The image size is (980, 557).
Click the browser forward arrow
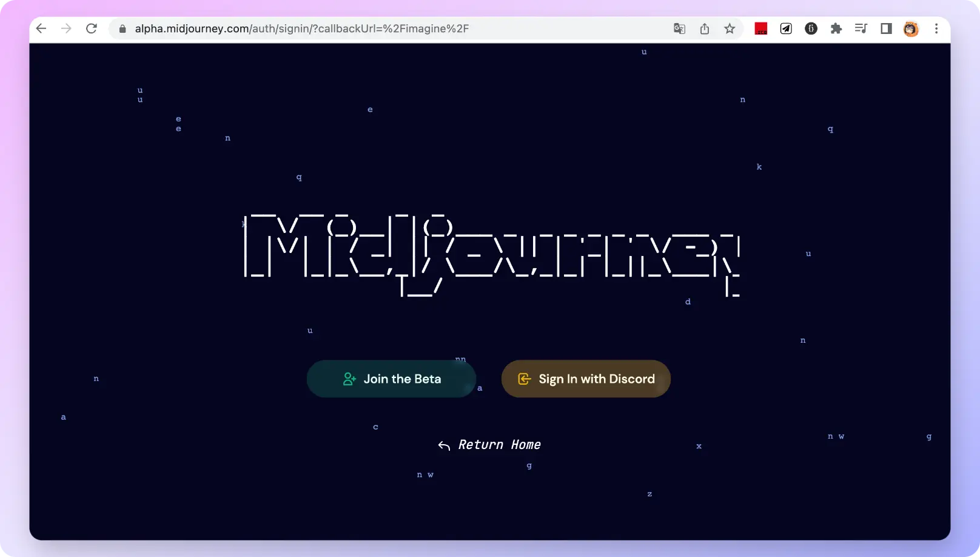coord(66,29)
